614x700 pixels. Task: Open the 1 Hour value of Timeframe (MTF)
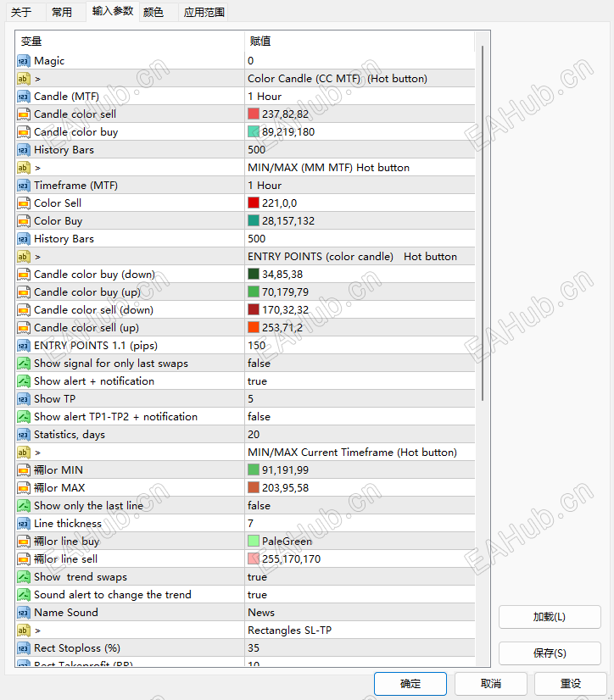[x=265, y=186]
